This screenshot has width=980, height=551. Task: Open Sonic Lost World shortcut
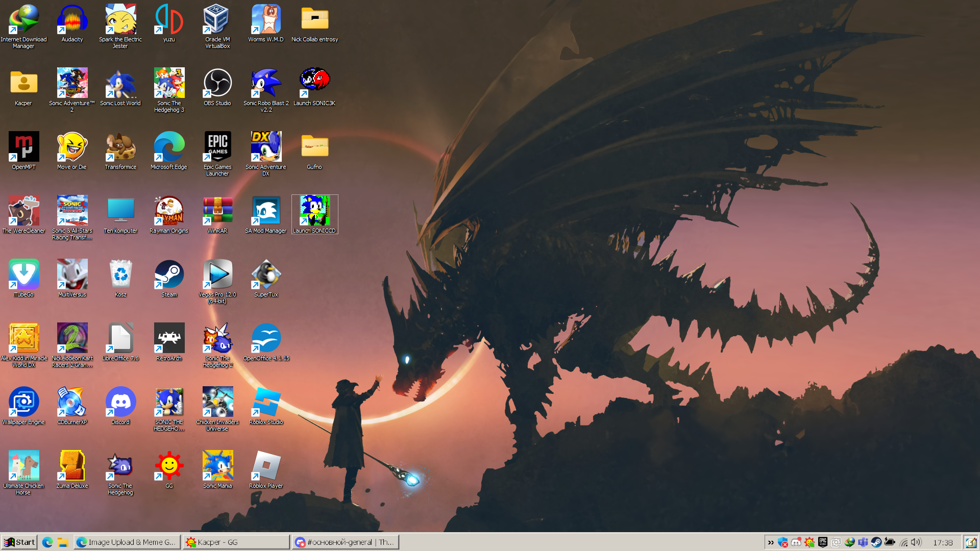120,87
